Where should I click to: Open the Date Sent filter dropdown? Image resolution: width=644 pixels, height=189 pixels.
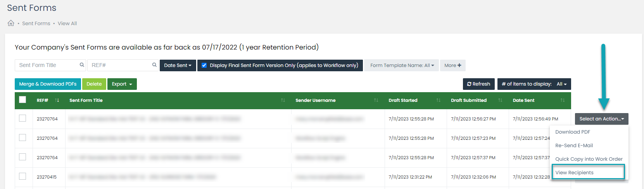(178, 65)
